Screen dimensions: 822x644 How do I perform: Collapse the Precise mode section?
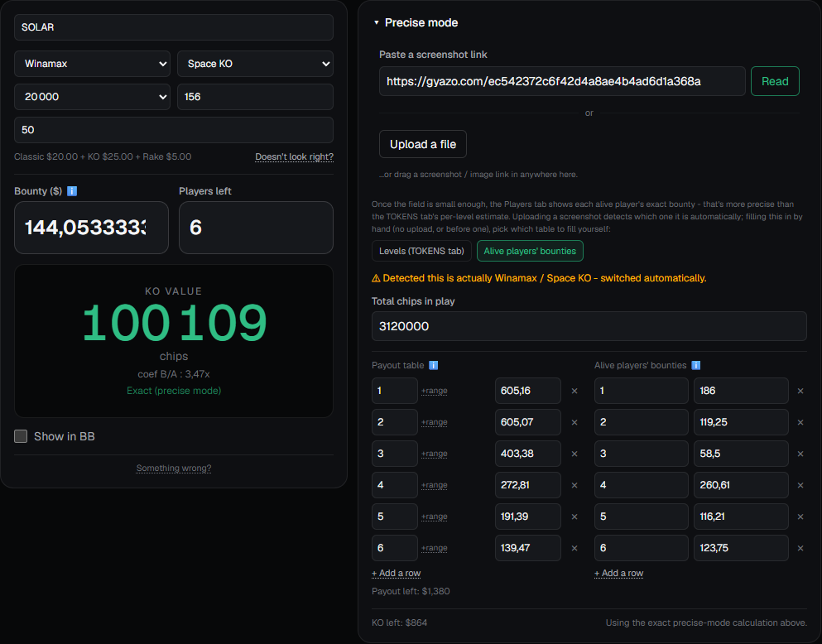[x=416, y=22]
